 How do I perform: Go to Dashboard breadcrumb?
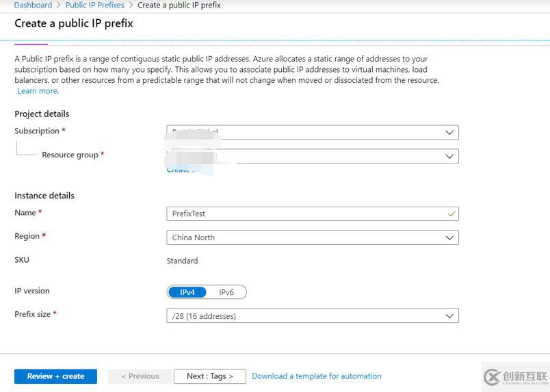(x=33, y=5)
